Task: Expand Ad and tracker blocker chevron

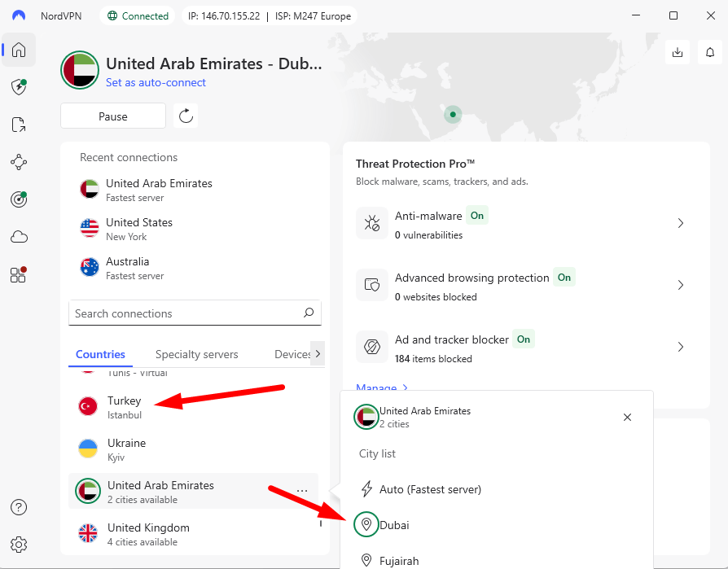Action: tap(681, 347)
